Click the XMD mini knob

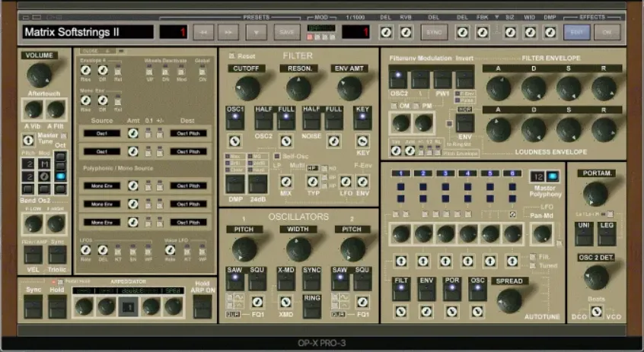(x=286, y=303)
